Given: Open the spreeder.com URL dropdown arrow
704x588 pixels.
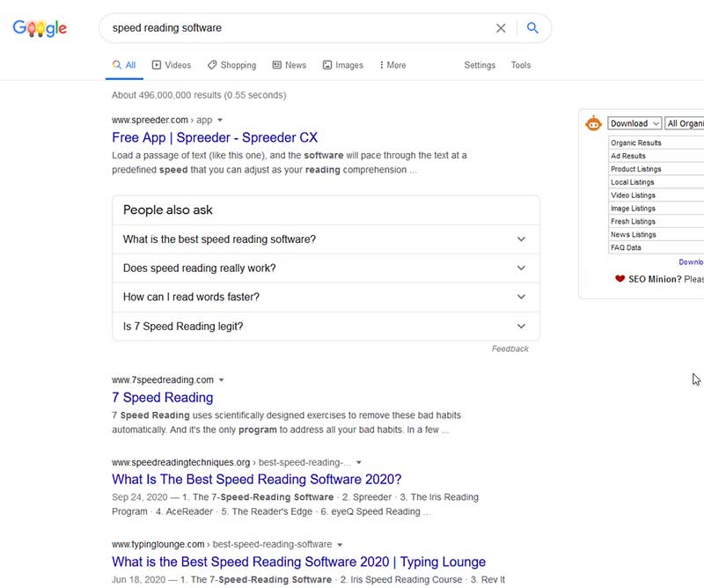Looking at the screenshot, I should point(220,120).
